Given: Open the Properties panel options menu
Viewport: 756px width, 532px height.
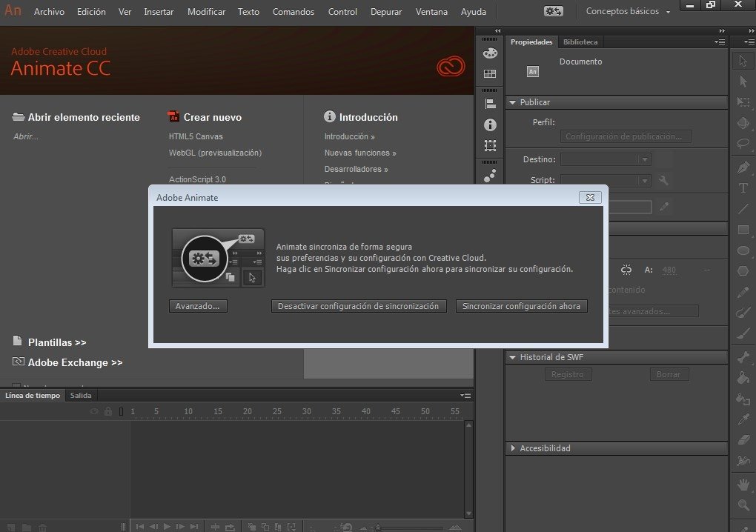Looking at the screenshot, I should click(720, 42).
